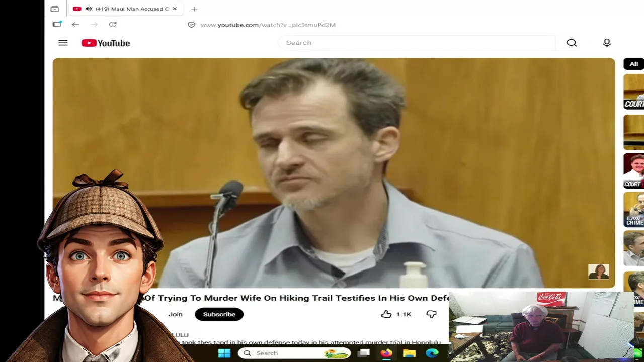Screen dimensions: 644x362
Task: Click the video player area
Action: (334, 173)
